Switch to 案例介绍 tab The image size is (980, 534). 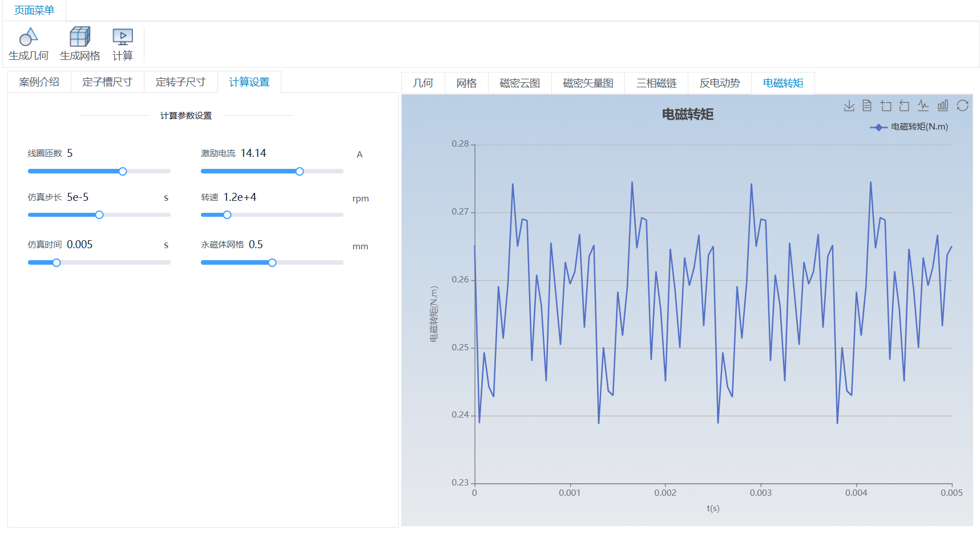point(39,82)
